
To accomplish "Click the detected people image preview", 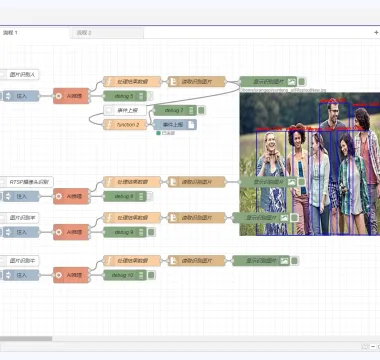I will [x=310, y=164].
